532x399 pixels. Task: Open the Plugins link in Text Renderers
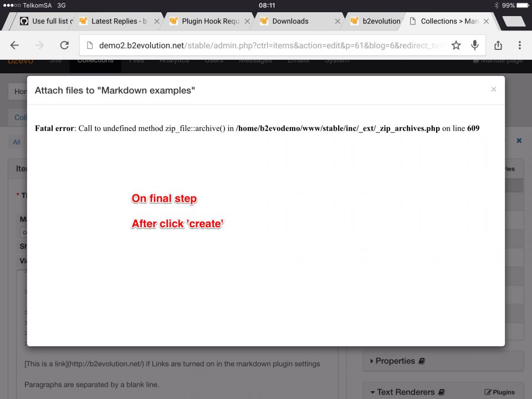(499, 392)
